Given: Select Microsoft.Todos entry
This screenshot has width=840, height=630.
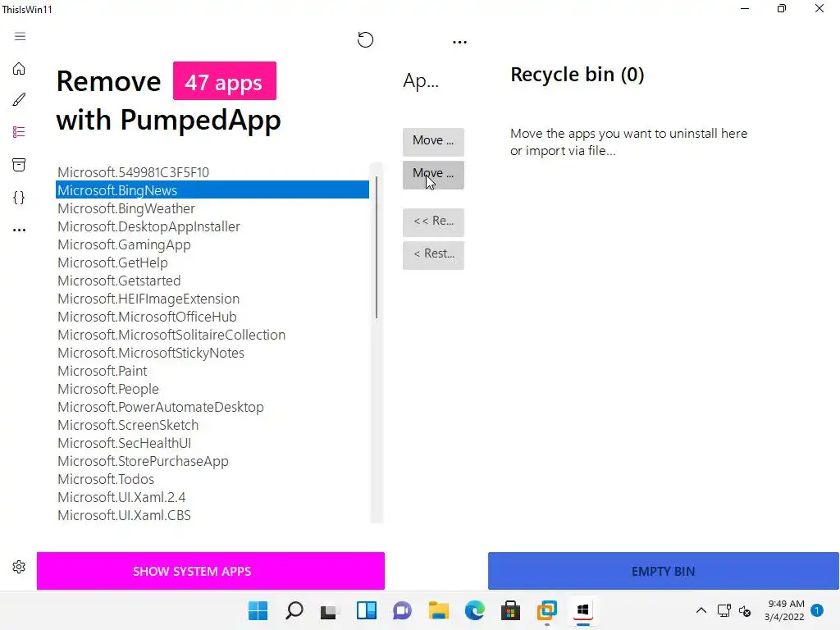Looking at the screenshot, I should click(212, 479).
